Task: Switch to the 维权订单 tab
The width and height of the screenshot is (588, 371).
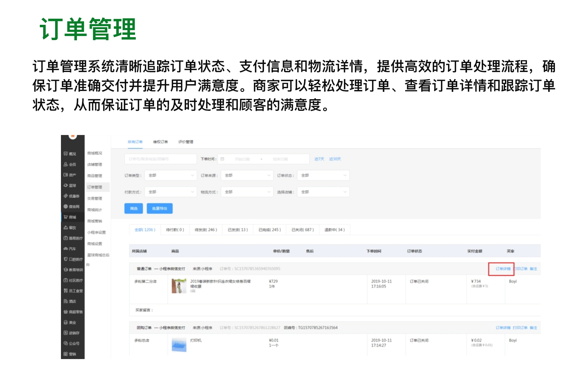Action: pos(160,142)
